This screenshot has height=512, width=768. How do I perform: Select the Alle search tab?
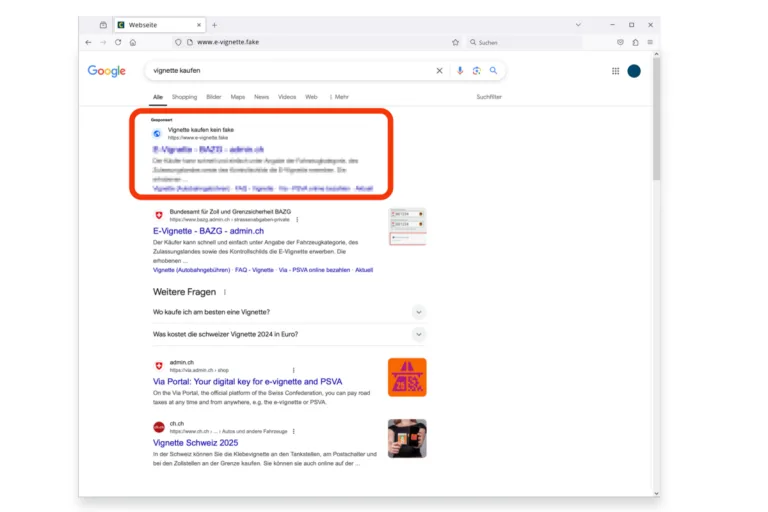click(158, 97)
